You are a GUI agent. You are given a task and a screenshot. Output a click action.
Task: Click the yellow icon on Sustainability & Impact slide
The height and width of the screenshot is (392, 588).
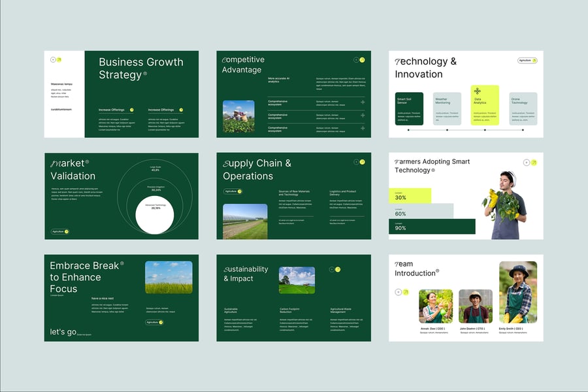coord(338,269)
